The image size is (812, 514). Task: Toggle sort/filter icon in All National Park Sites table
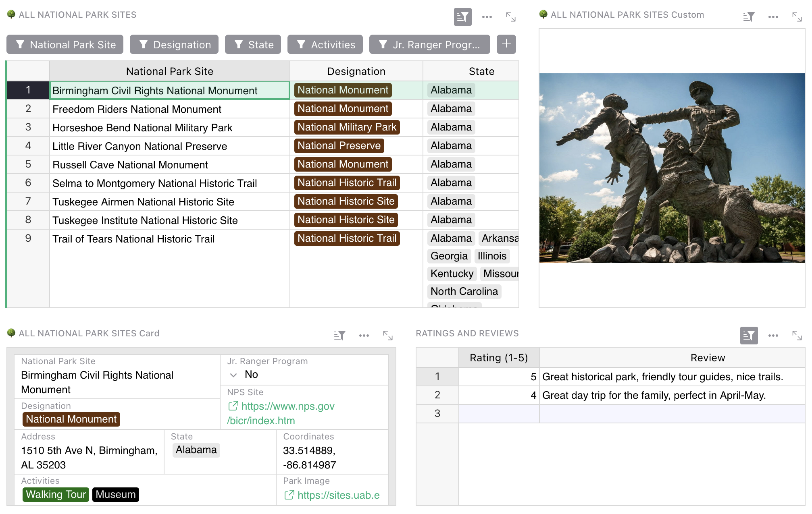click(462, 17)
